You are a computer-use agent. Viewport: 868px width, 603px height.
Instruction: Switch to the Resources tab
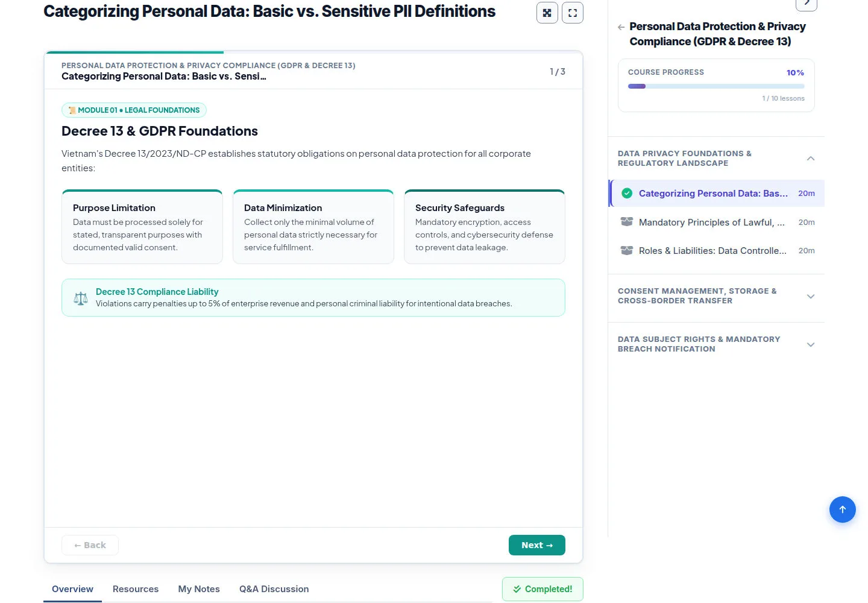pos(136,589)
